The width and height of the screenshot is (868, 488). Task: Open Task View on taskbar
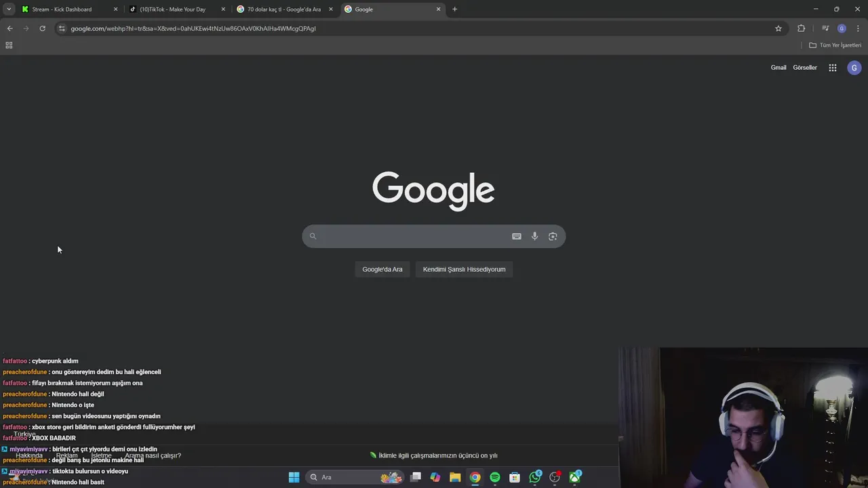coord(416,477)
